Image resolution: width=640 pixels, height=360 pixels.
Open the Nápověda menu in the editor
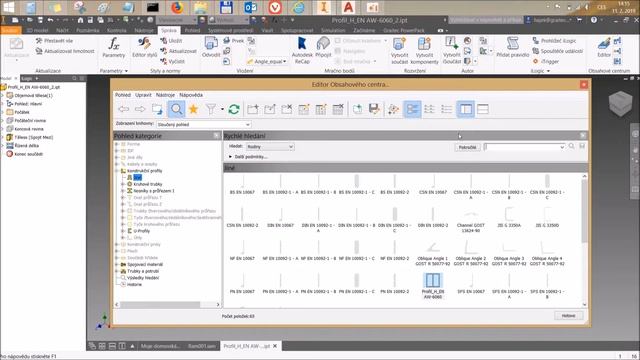click(191, 95)
